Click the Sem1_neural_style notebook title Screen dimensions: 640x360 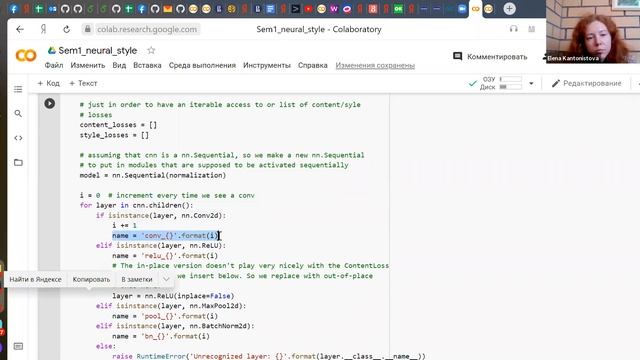98,51
